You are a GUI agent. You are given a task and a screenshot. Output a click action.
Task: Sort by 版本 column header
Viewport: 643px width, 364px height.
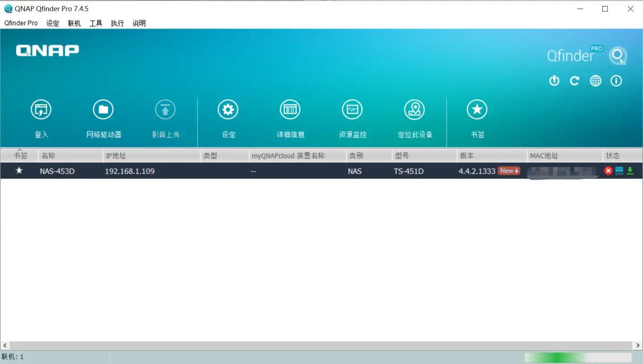pos(493,156)
